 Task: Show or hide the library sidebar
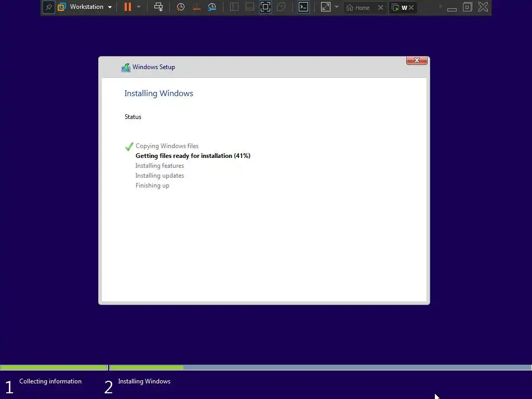click(234, 7)
